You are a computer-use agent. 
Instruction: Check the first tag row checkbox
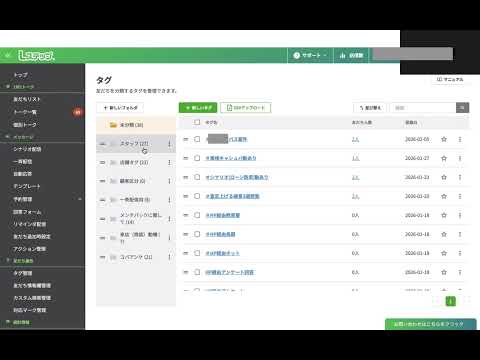(x=197, y=139)
